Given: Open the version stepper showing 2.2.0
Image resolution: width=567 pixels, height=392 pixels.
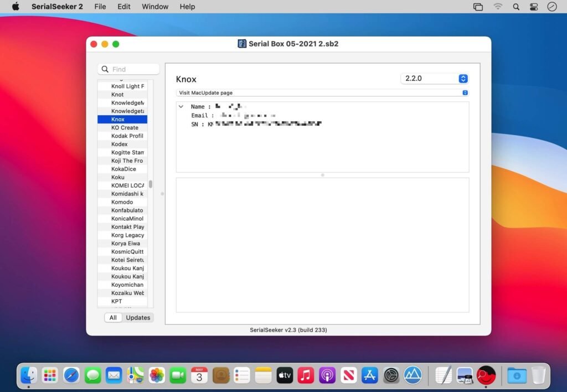Looking at the screenshot, I should coord(463,78).
